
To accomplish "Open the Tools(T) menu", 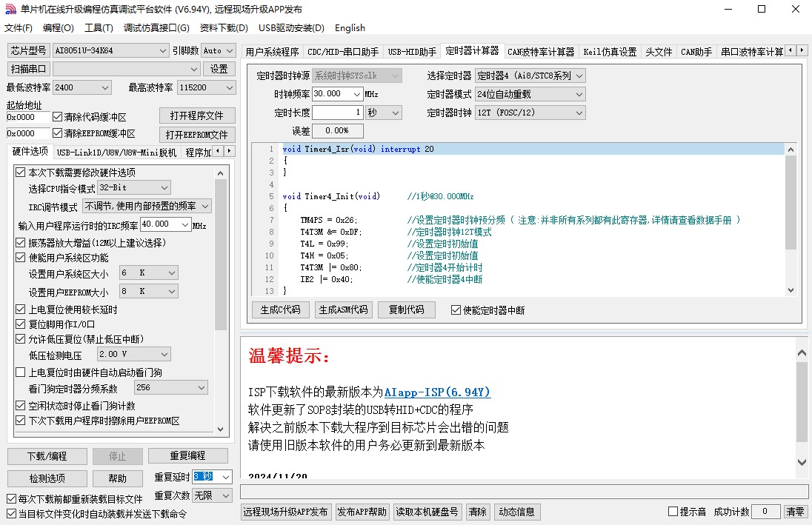I will point(99,28).
